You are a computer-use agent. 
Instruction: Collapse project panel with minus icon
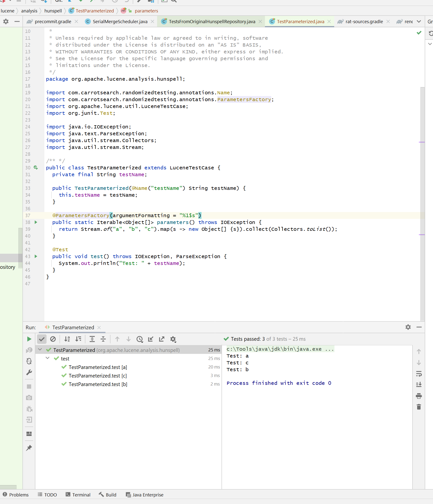(x=17, y=21)
